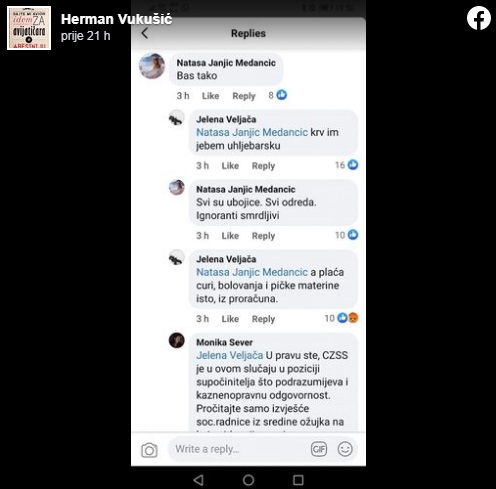Tap the Android recent apps square
This screenshot has height=489, width=496.
298,480
